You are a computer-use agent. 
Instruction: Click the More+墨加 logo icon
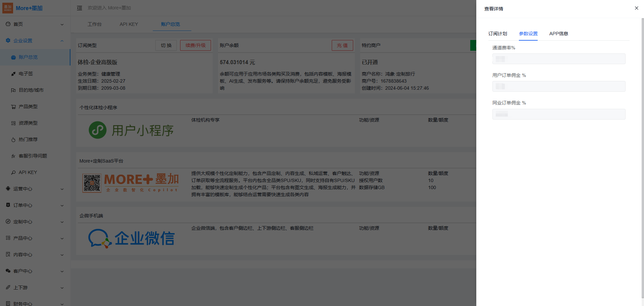[x=8, y=8]
